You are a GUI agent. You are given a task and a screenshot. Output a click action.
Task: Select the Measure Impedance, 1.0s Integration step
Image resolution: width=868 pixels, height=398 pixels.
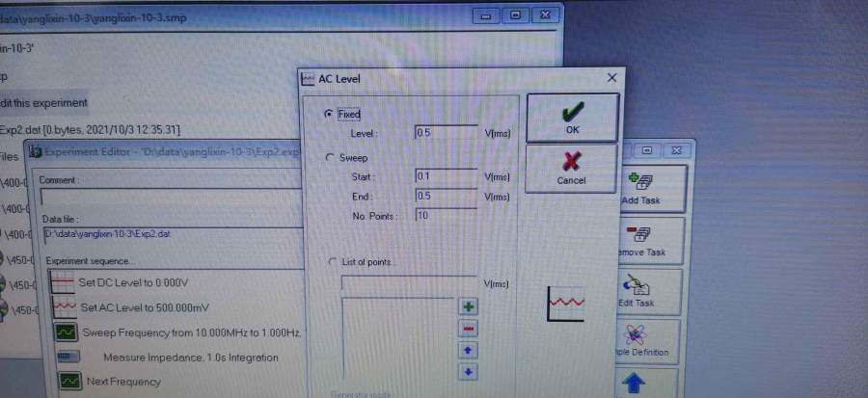point(191,358)
